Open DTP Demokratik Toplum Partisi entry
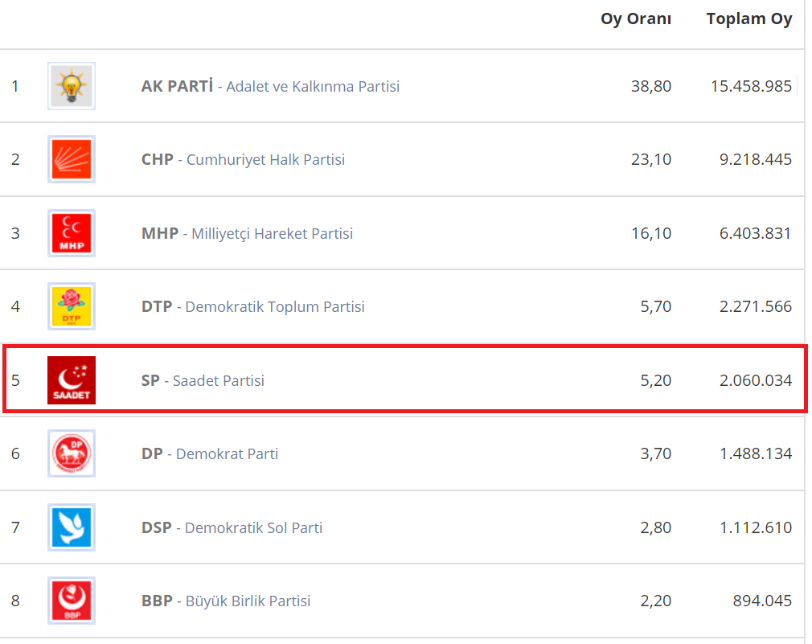 (252, 306)
